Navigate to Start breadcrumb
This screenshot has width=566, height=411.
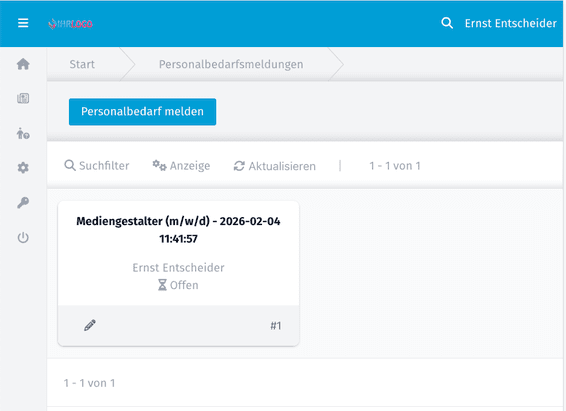tap(82, 64)
